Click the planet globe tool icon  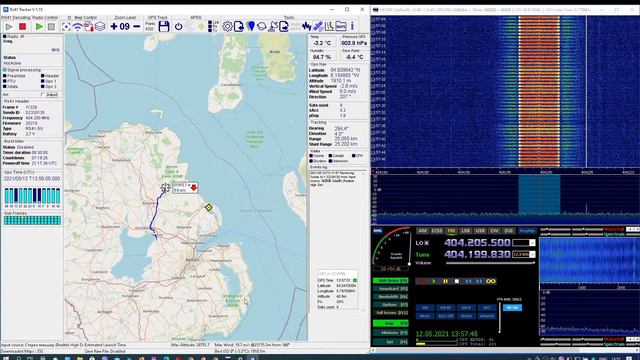tap(262, 27)
